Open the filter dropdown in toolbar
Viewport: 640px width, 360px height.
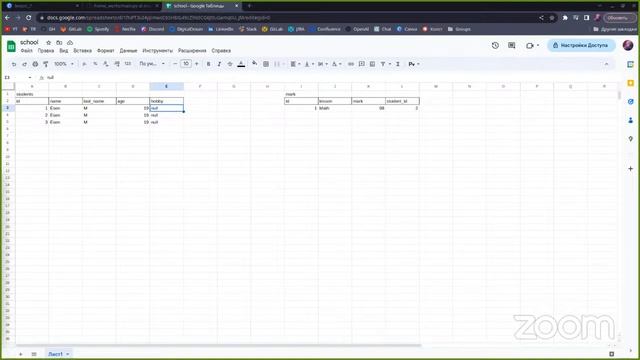click(x=385, y=64)
